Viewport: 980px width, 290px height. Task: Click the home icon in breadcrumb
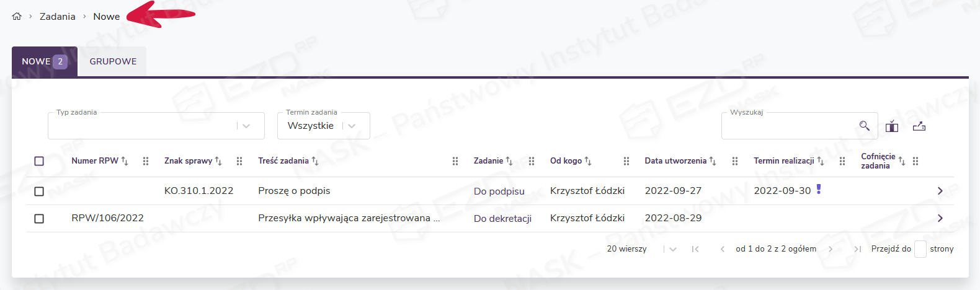tap(17, 17)
